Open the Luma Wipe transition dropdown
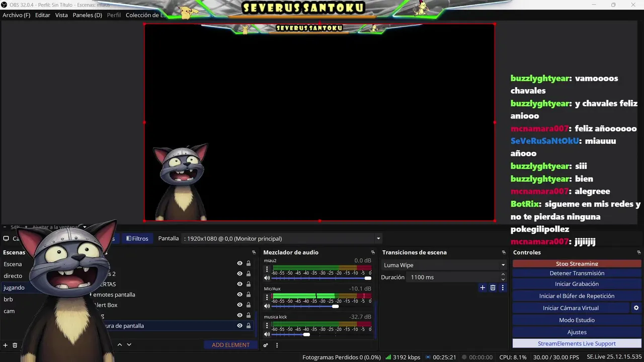644x362 pixels. tap(444, 265)
